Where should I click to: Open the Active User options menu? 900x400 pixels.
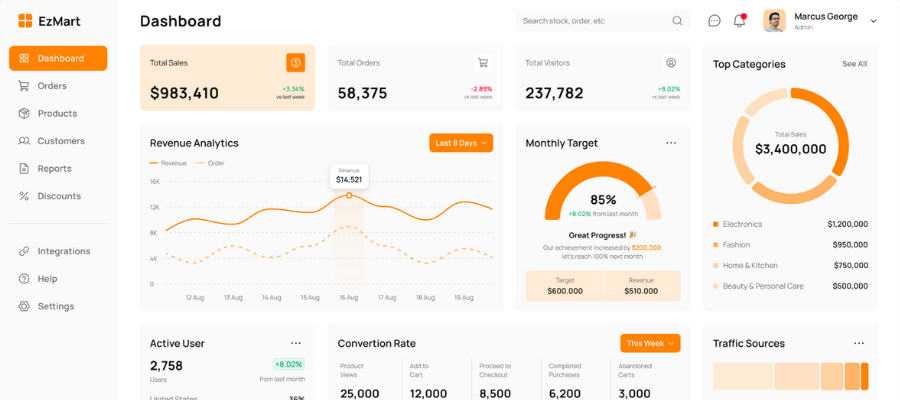296,343
